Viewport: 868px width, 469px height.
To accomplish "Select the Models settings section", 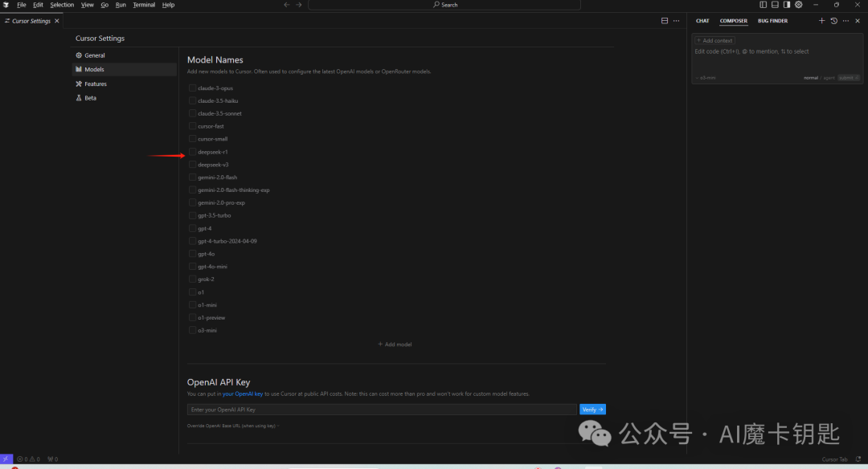I will 125,69.
